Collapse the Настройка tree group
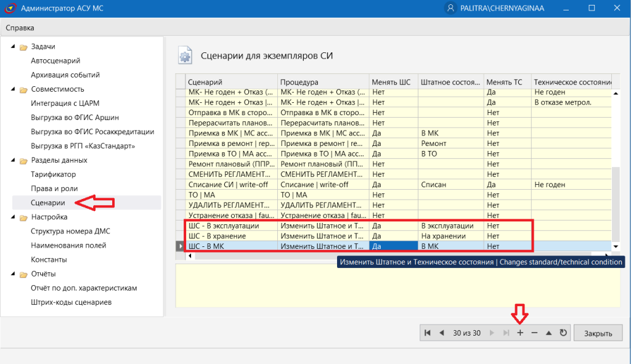The width and height of the screenshot is (631, 364). click(x=13, y=217)
